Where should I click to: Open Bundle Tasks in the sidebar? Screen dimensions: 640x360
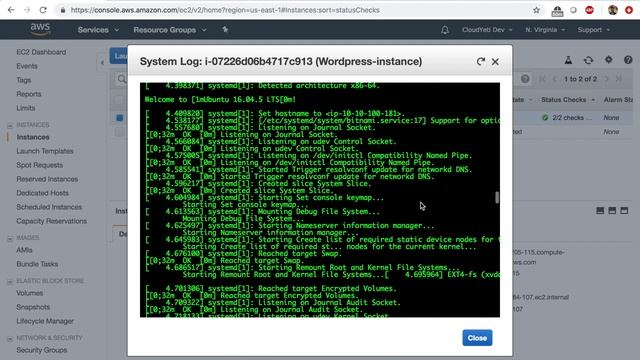coord(37,264)
